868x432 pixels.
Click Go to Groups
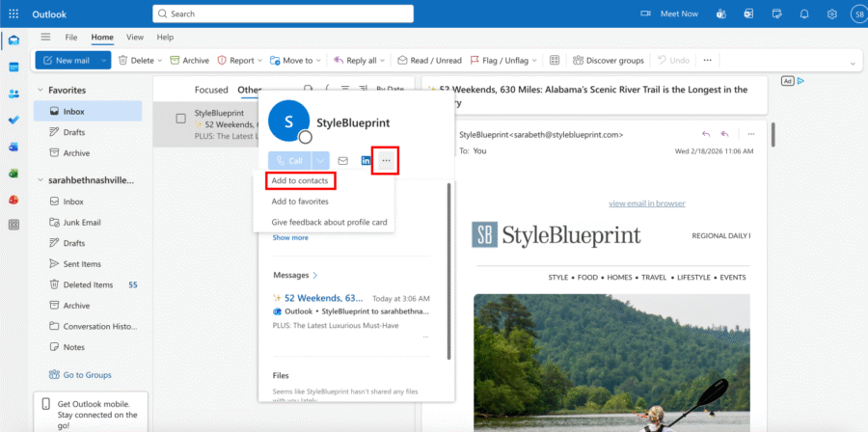tap(80, 375)
